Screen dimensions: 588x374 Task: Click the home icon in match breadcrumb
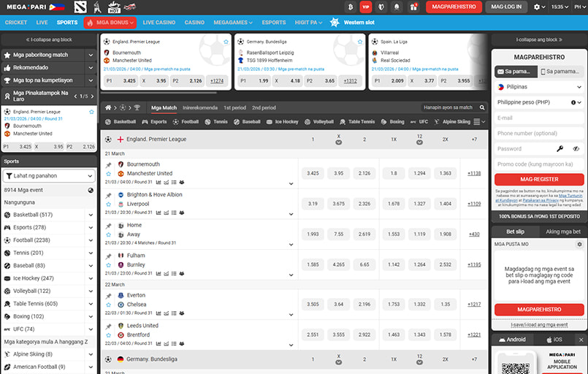108,107
